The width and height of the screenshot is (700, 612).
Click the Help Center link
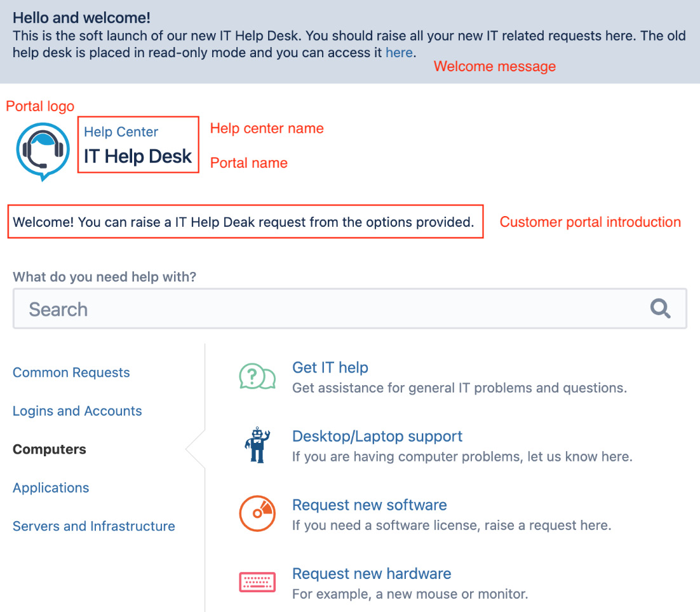coord(121,132)
